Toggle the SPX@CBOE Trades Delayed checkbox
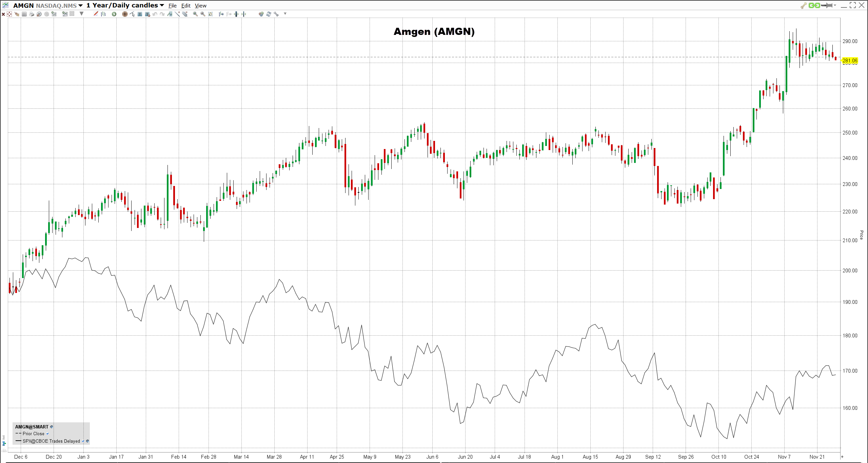 point(83,441)
